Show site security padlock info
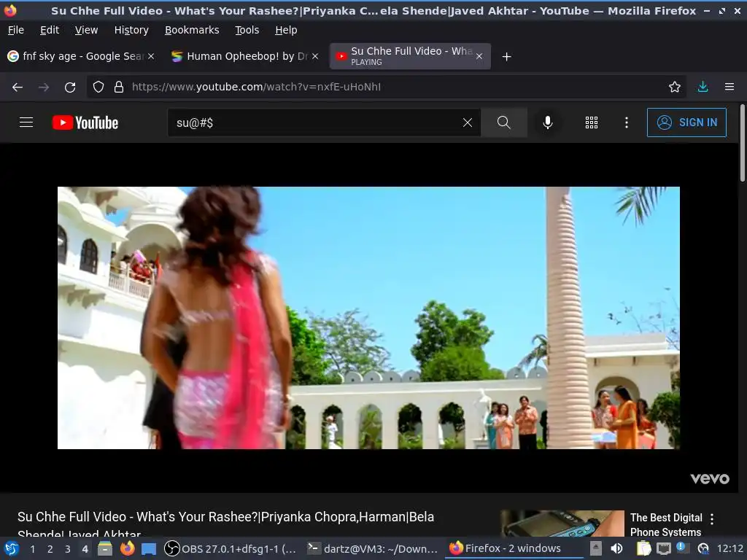 click(x=119, y=87)
